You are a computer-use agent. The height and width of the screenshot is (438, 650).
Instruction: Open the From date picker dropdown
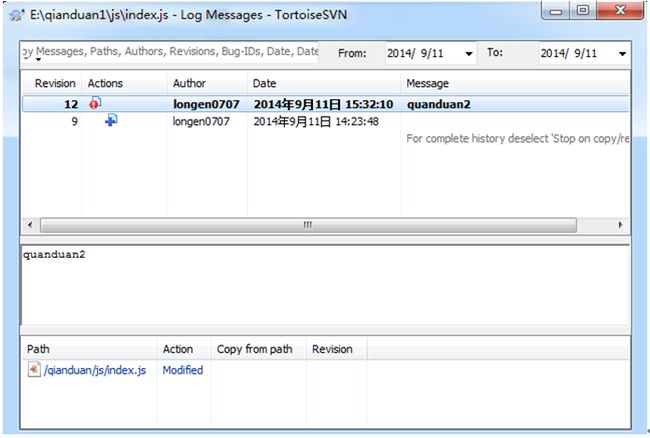[469, 53]
